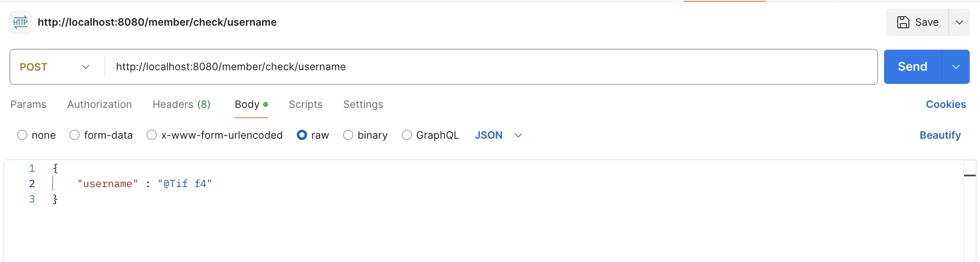Open the Scripts tab
The image size is (980, 262).
(305, 104)
